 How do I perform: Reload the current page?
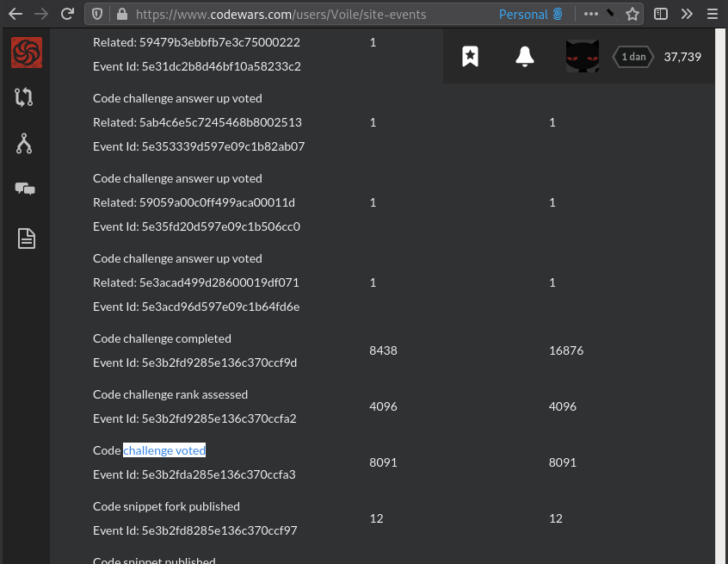click(67, 14)
